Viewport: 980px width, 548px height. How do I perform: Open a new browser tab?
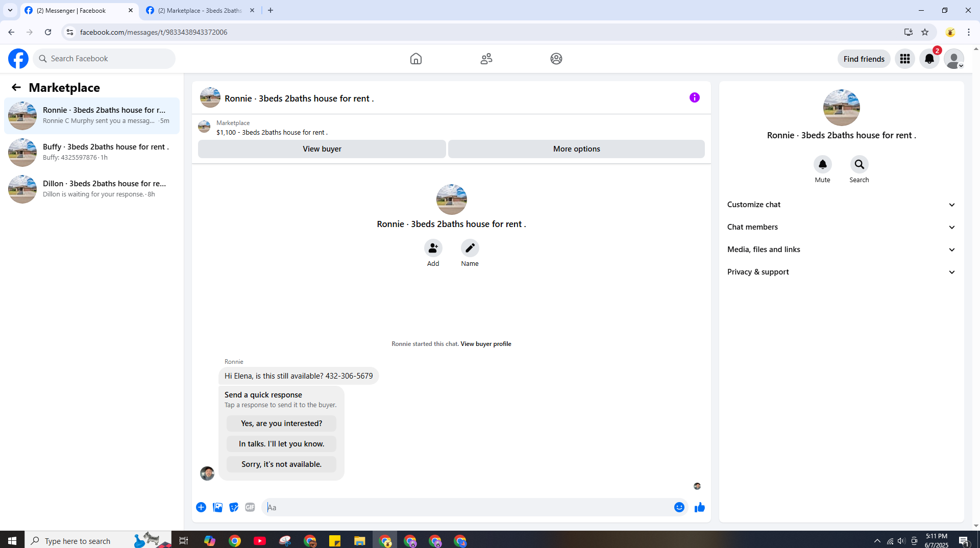click(x=271, y=10)
